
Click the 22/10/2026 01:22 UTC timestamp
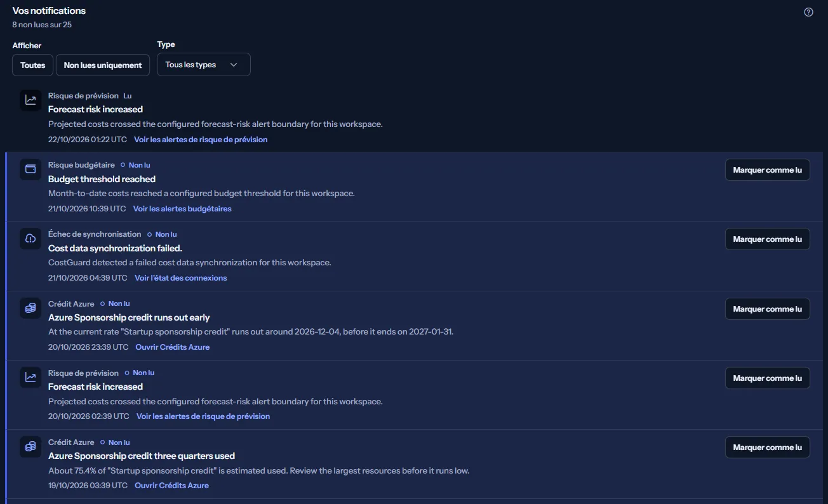(88, 139)
